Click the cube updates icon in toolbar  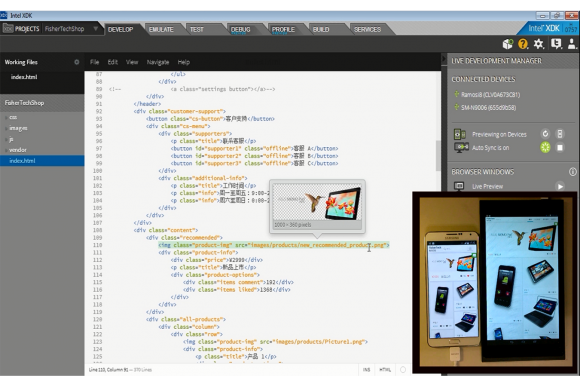click(x=508, y=44)
